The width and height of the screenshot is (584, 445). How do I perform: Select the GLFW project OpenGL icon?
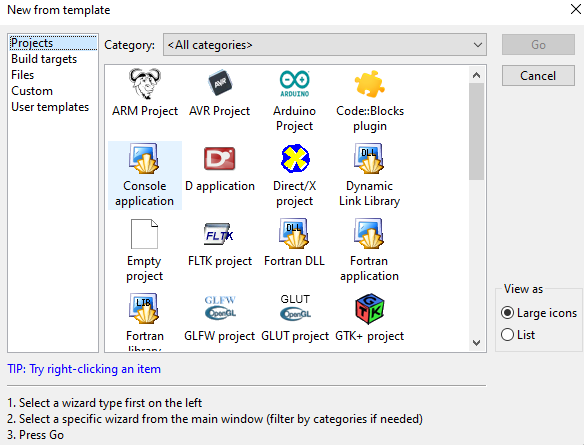point(220,308)
